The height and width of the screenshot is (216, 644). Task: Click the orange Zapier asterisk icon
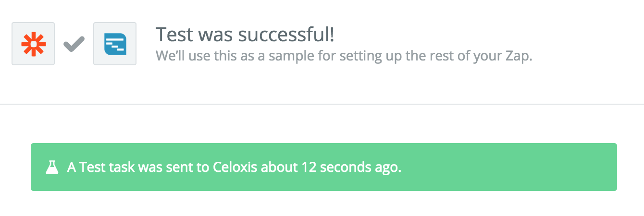point(33,44)
